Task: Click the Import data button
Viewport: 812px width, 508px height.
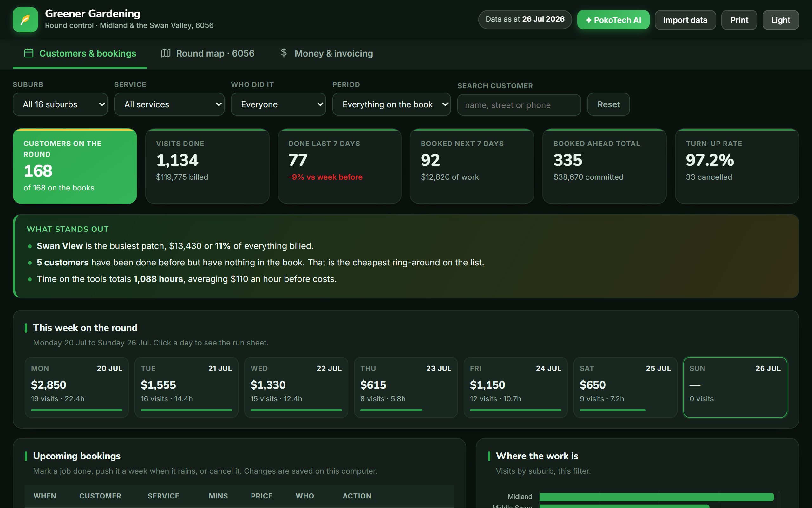Action: click(x=685, y=20)
